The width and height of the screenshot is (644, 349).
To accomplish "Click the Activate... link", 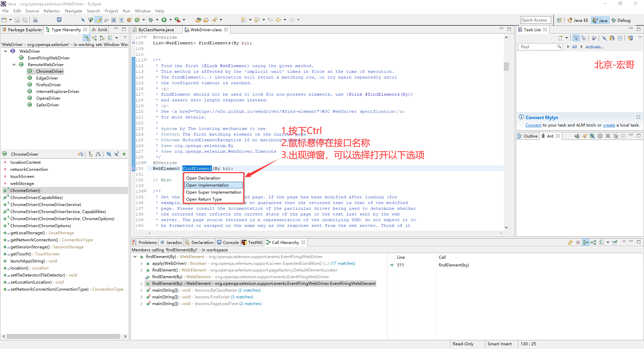I will (594, 47).
